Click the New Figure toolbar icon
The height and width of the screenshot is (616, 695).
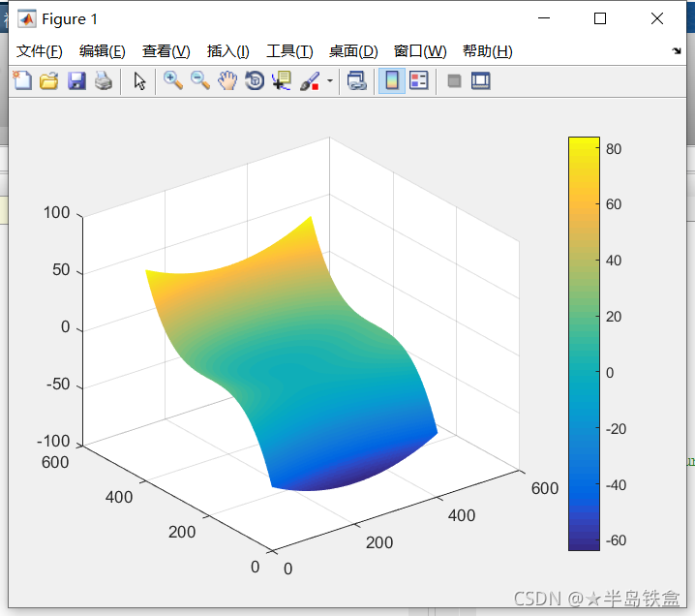21,81
